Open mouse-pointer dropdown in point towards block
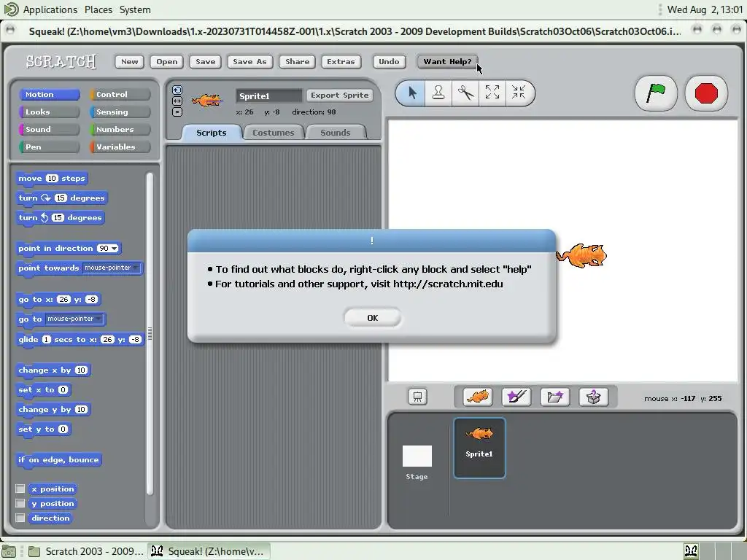 click(x=112, y=268)
